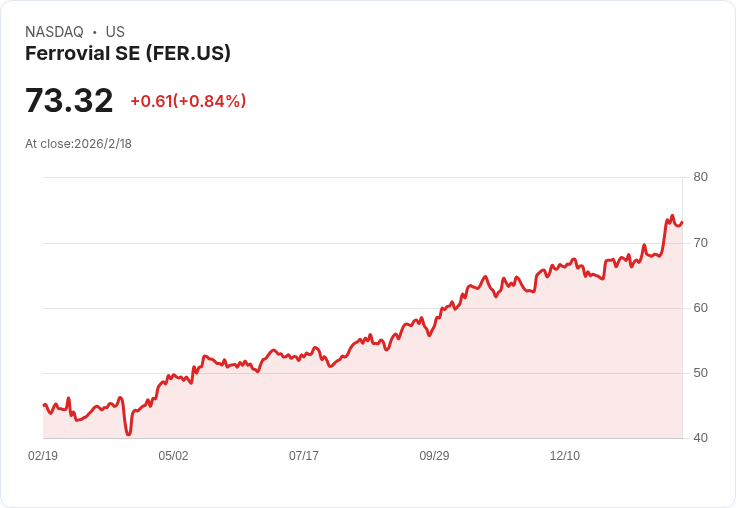Pick the 50 price axis label
This screenshot has width=736, height=508.
pyautogui.click(x=700, y=373)
